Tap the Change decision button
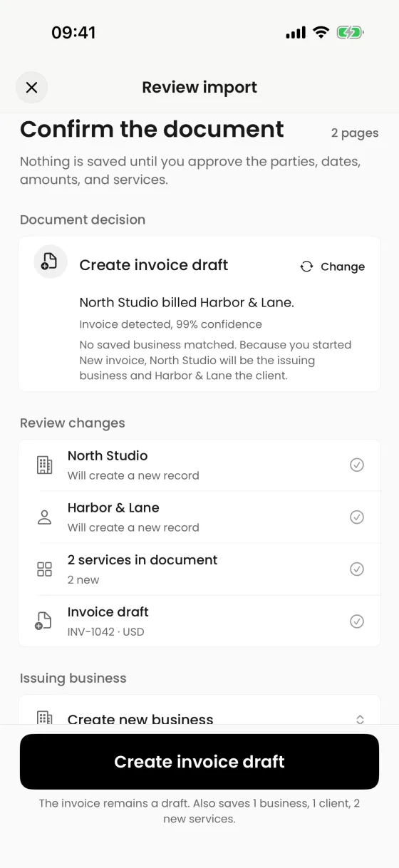The width and height of the screenshot is (399, 868). pyautogui.click(x=332, y=267)
